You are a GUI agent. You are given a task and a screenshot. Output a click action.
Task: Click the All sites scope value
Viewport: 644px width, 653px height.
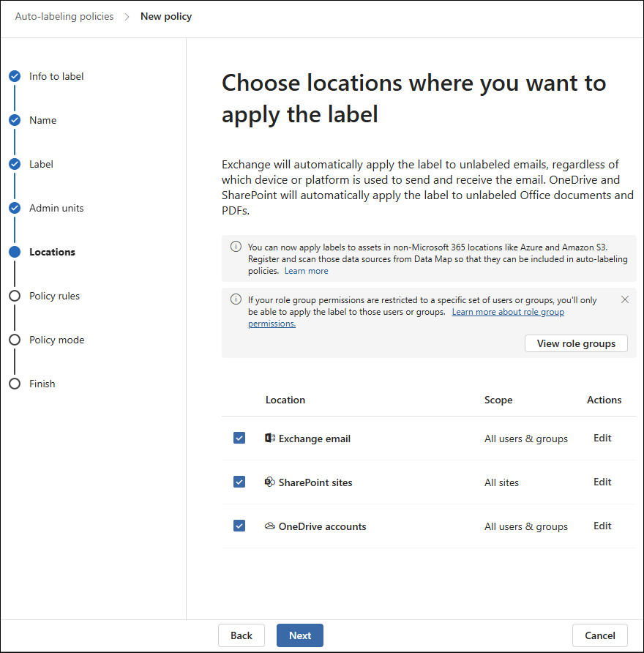[x=501, y=482]
